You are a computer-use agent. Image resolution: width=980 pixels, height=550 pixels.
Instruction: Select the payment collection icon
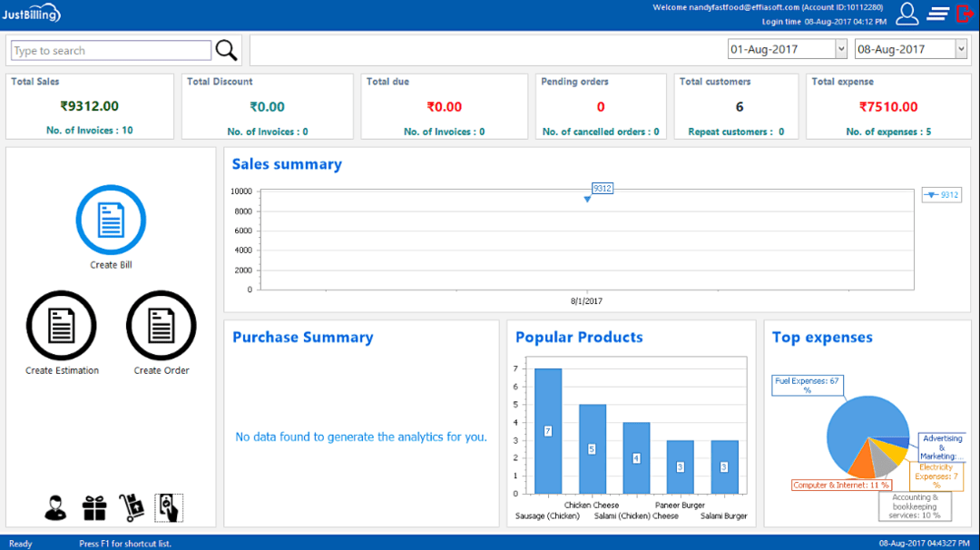pyautogui.click(x=171, y=506)
